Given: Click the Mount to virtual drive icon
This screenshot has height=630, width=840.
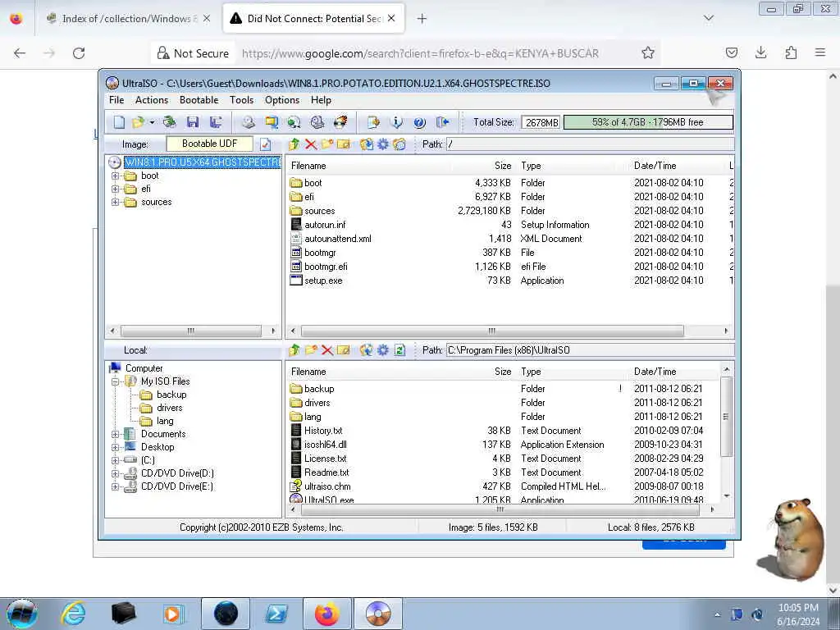Looking at the screenshot, I should point(317,123).
